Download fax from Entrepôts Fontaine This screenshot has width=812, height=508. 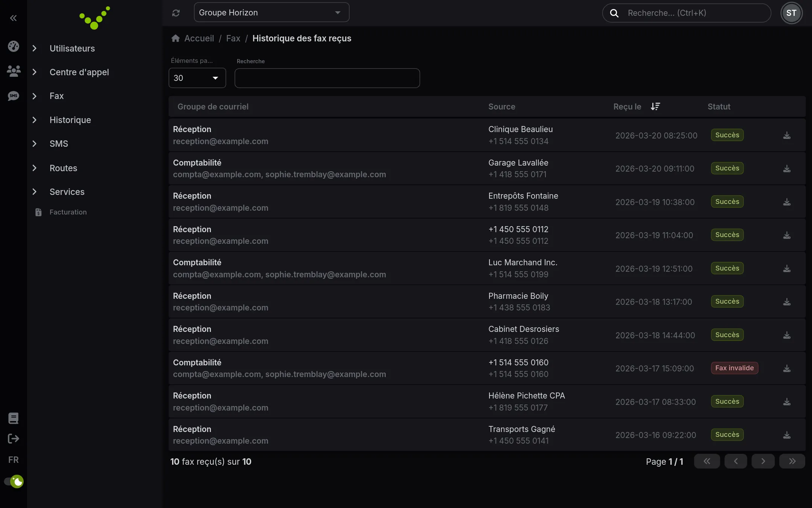[787, 202]
